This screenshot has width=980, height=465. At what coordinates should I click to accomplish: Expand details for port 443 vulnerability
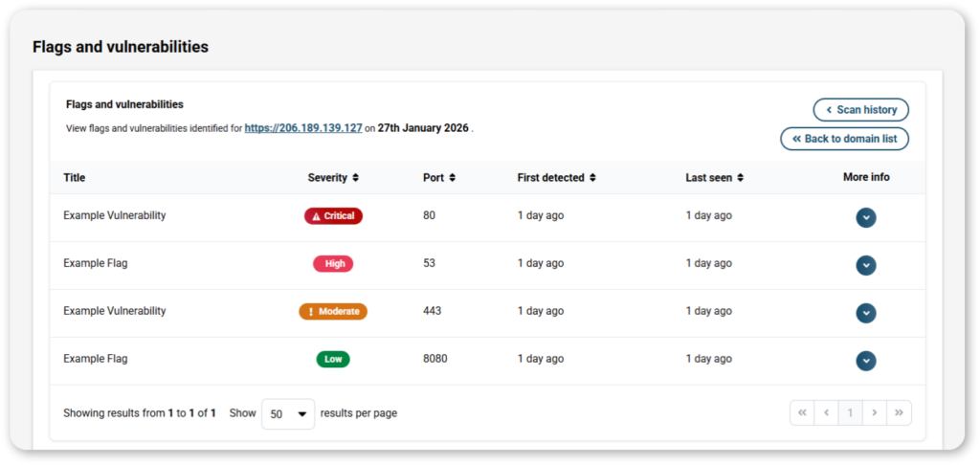(x=866, y=313)
